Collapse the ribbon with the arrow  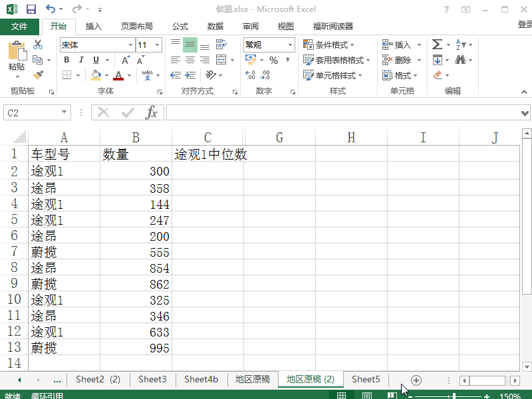coord(524,92)
